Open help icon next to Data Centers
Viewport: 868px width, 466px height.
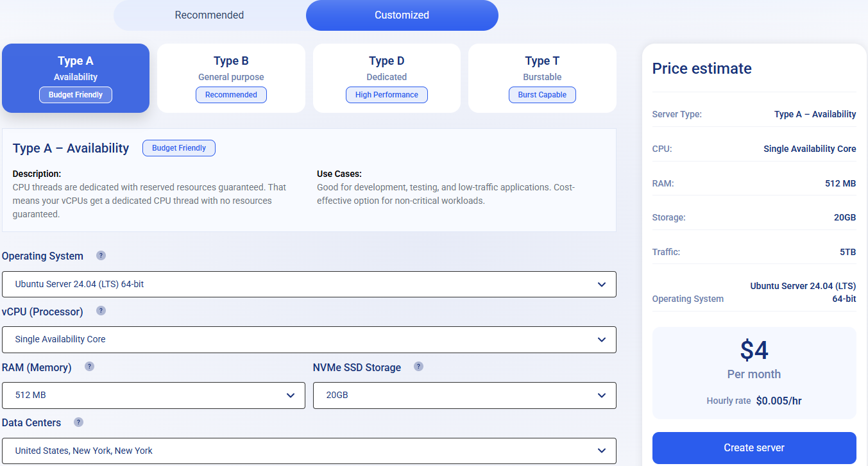coord(78,422)
